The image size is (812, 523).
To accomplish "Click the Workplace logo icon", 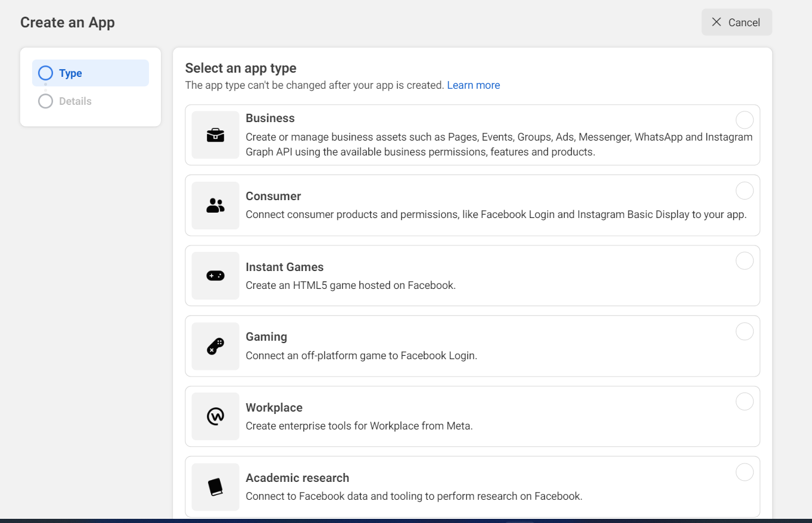I will pyautogui.click(x=215, y=416).
